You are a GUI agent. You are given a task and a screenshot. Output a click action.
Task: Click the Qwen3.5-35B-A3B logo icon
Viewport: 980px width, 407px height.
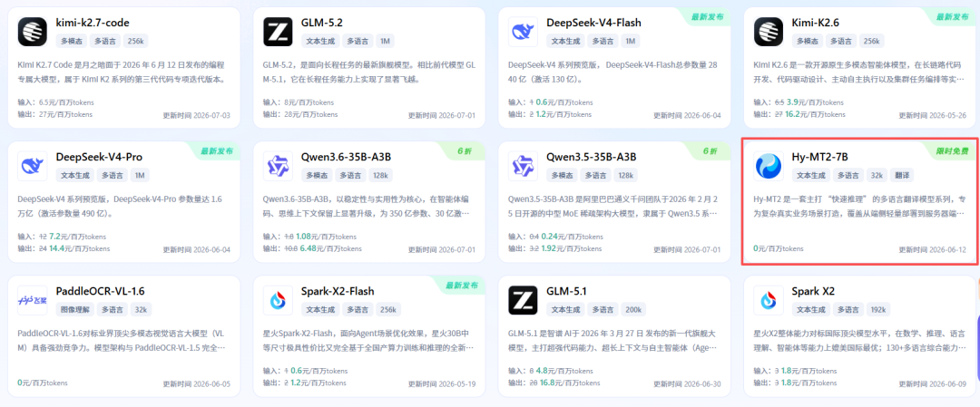pos(524,166)
